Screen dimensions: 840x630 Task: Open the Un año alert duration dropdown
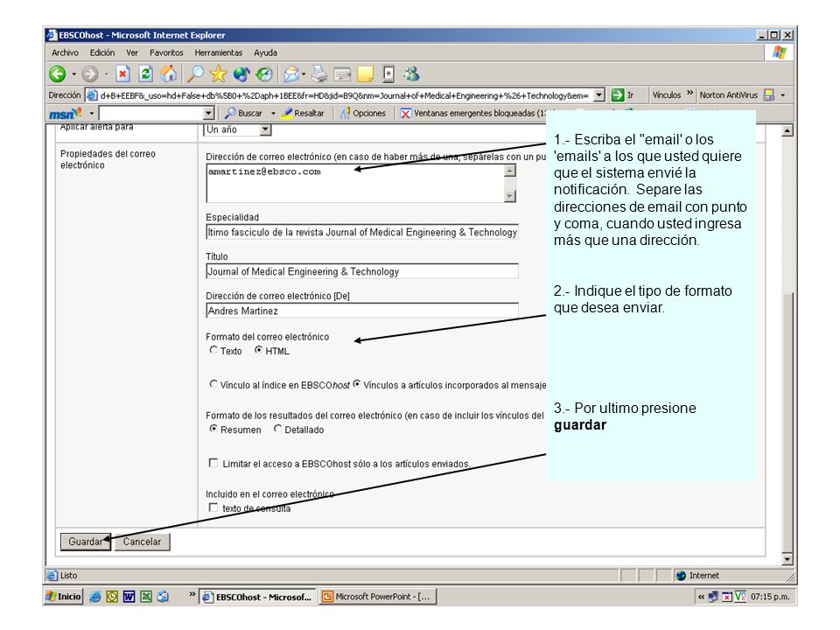tap(265, 129)
